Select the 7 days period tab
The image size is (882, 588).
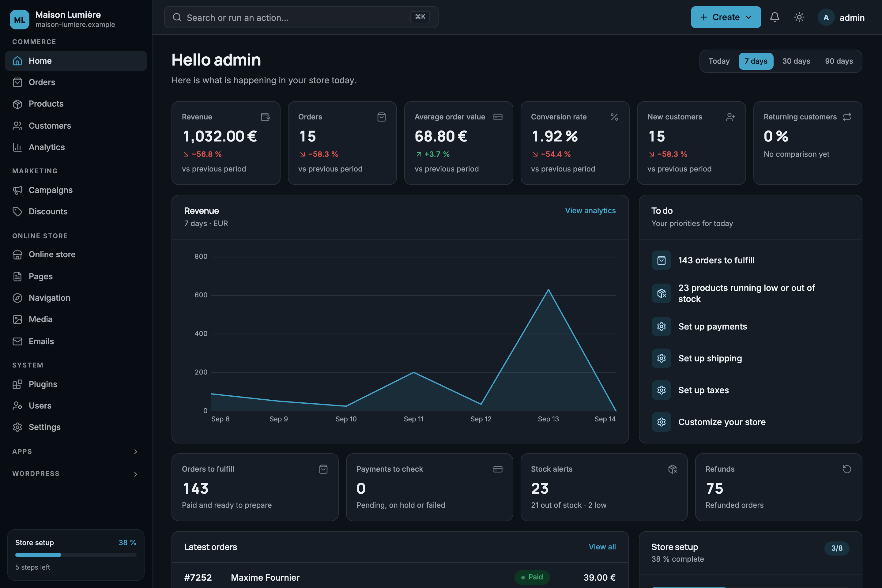pos(756,61)
